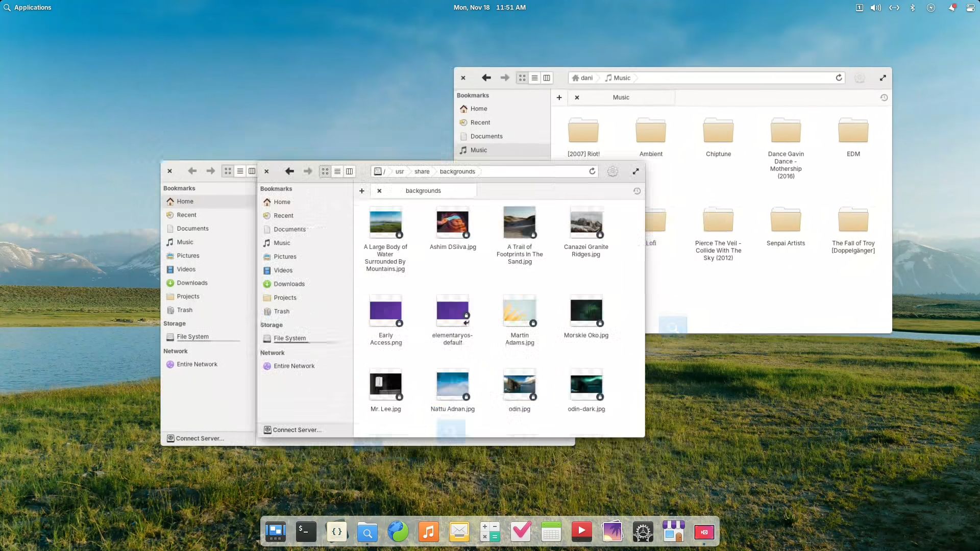Switch backgrounds window to grid view
980x551 pixels.
point(325,171)
